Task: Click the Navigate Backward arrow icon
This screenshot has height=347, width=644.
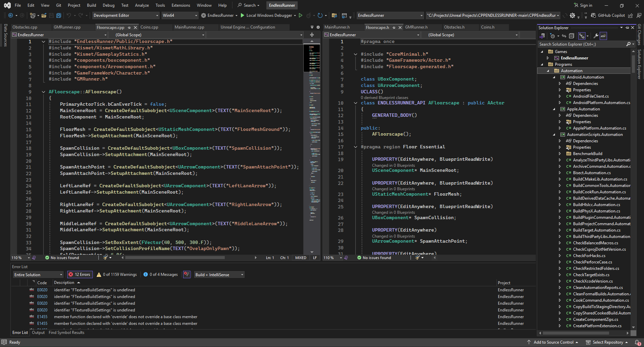Action: coord(10,15)
